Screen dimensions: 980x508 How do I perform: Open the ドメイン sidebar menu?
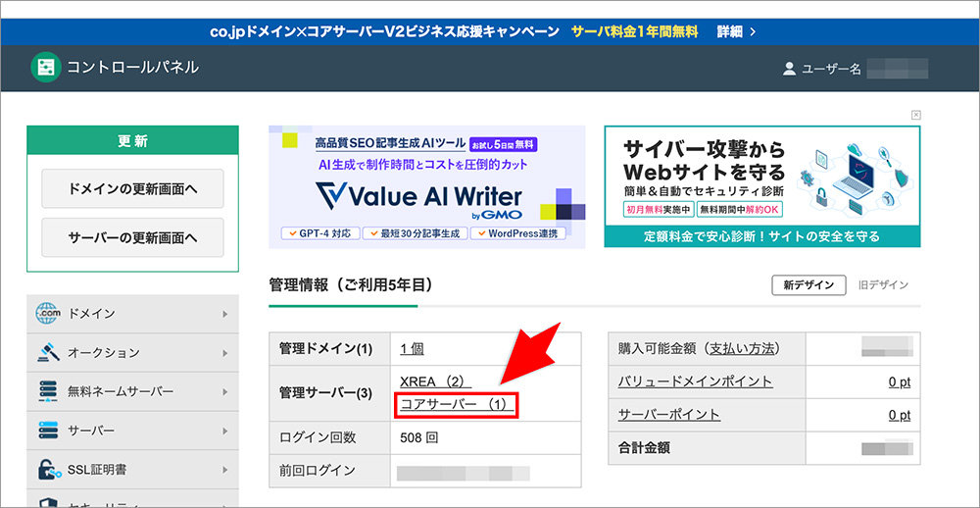(x=132, y=314)
